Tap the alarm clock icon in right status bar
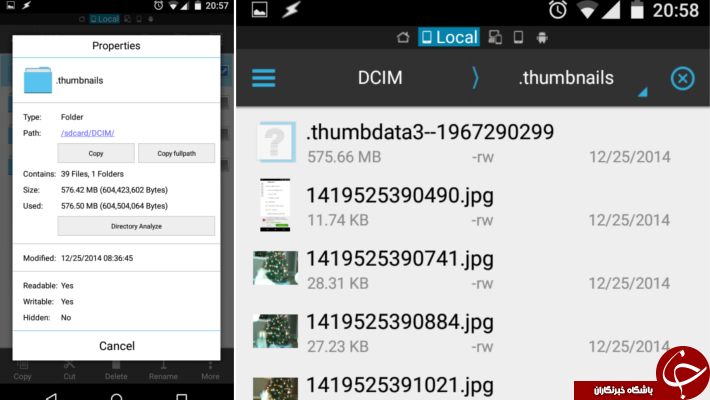710x400 pixels. coord(558,10)
